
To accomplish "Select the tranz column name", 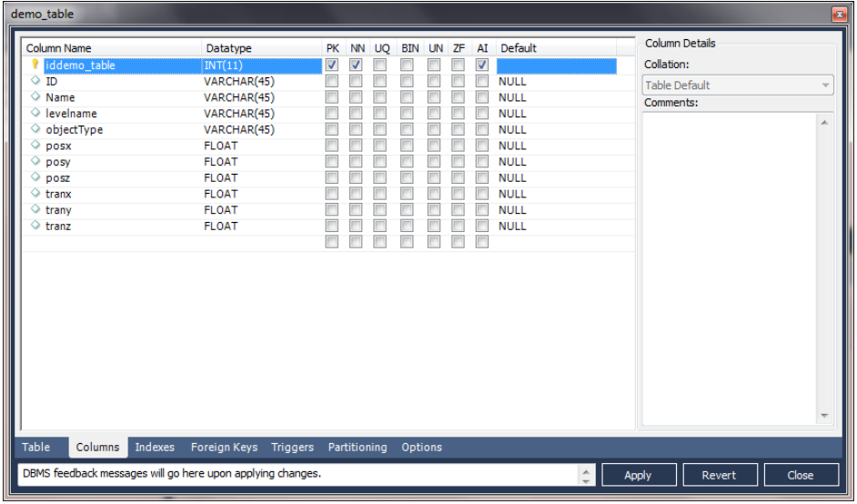I will pyautogui.click(x=58, y=226).
